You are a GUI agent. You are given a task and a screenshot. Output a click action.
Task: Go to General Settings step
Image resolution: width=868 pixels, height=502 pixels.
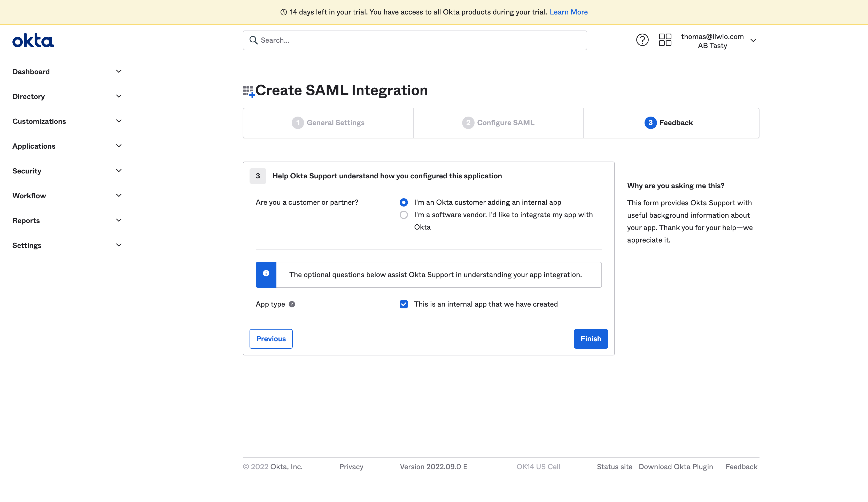click(328, 123)
